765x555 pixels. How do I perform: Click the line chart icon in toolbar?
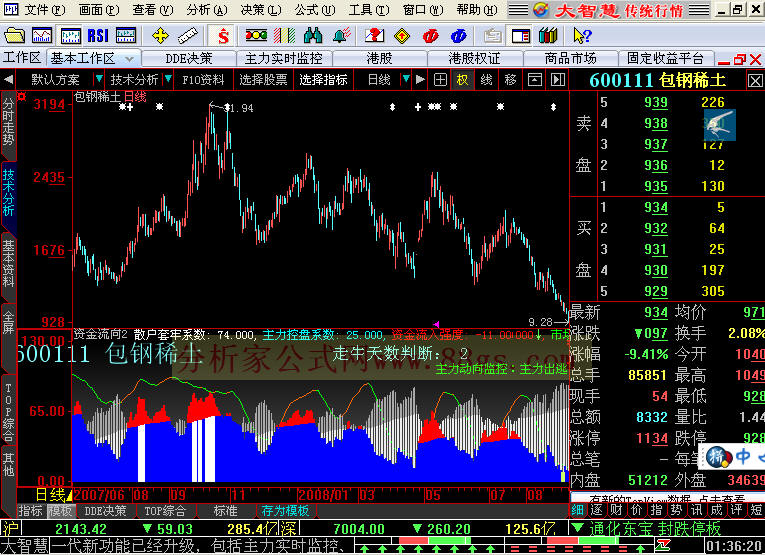point(42,36)
